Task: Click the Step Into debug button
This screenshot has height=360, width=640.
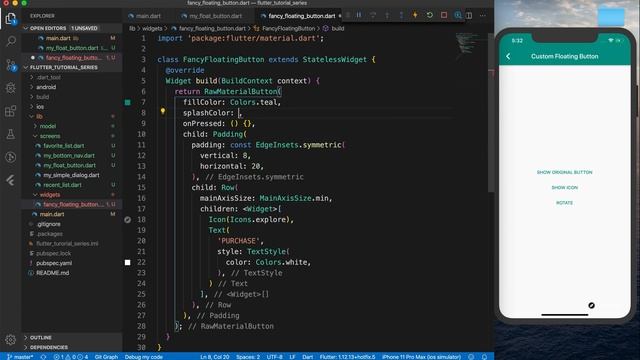Action: pyautogui.click(x=387, y=16)
